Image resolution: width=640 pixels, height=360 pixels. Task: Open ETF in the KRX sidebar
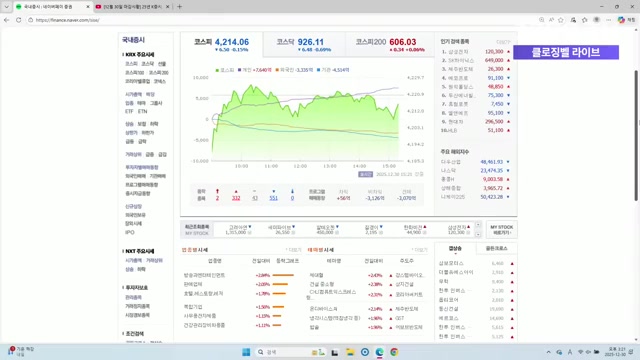(x=129, y=111)
